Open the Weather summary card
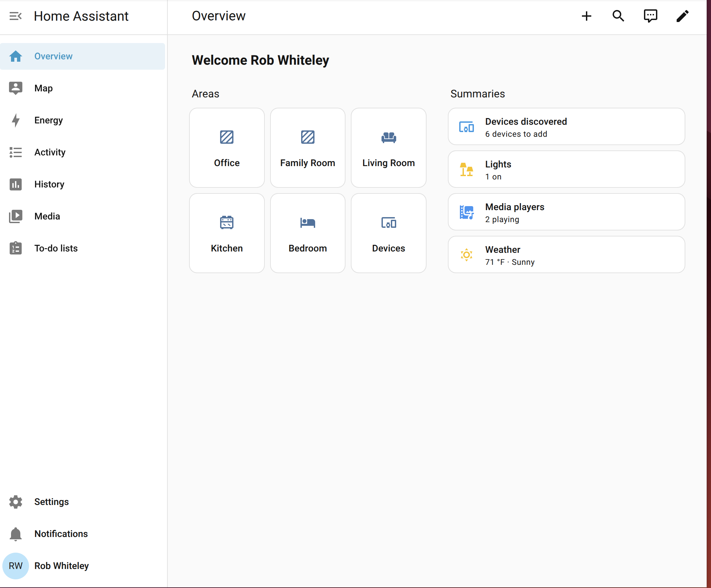This screenshot has height=588, width=711. [x=566, y=254]
